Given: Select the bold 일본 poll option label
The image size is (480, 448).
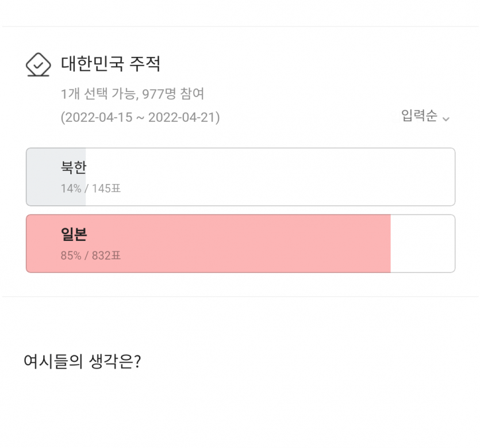Looking at the screenshot, I should [74, 234].
